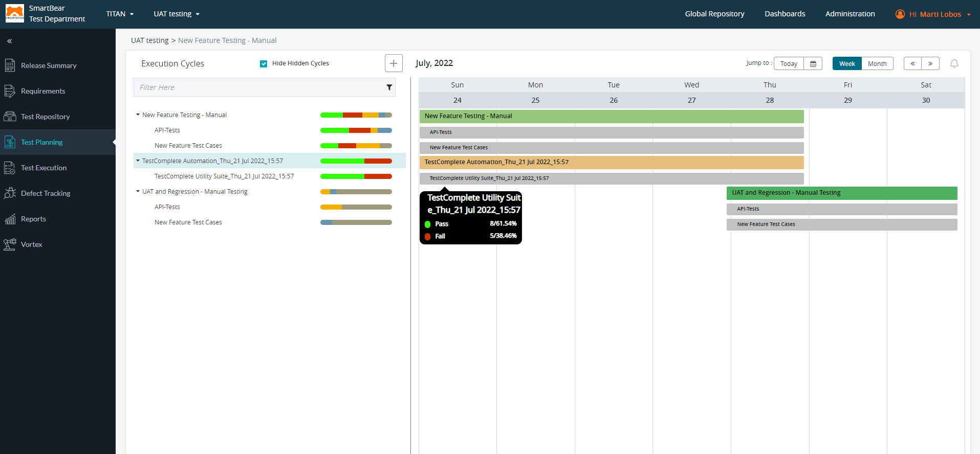Image resolution: width=980 pixels, height=454 pixels.
Task: Open Vortex robot-arm icon in sidebar
Action: coord(10,244)
